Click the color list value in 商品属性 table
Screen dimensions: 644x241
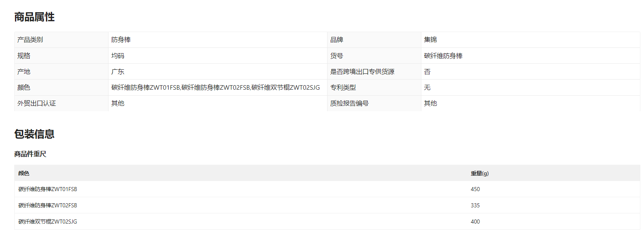coord(215,88)
